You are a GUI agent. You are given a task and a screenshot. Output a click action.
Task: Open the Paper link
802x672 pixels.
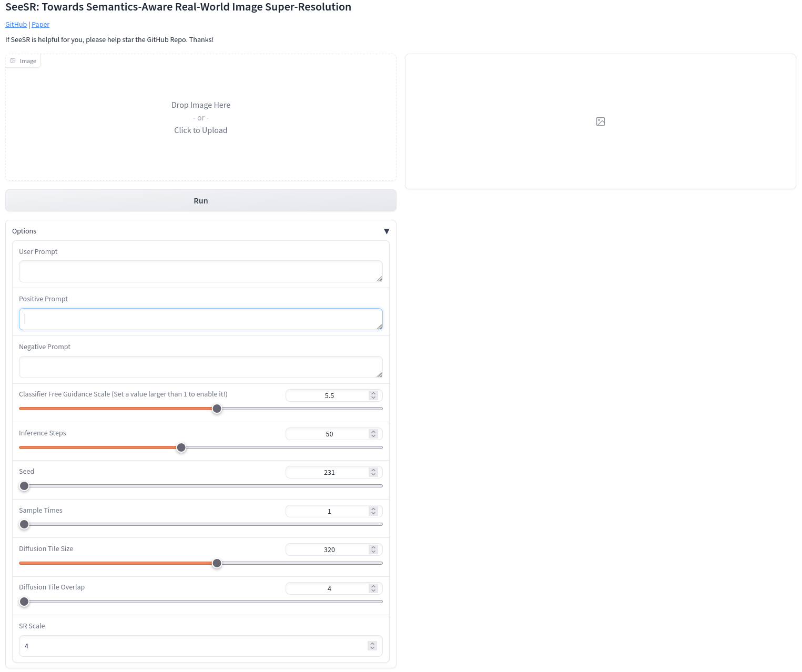(x=40, y=25)
